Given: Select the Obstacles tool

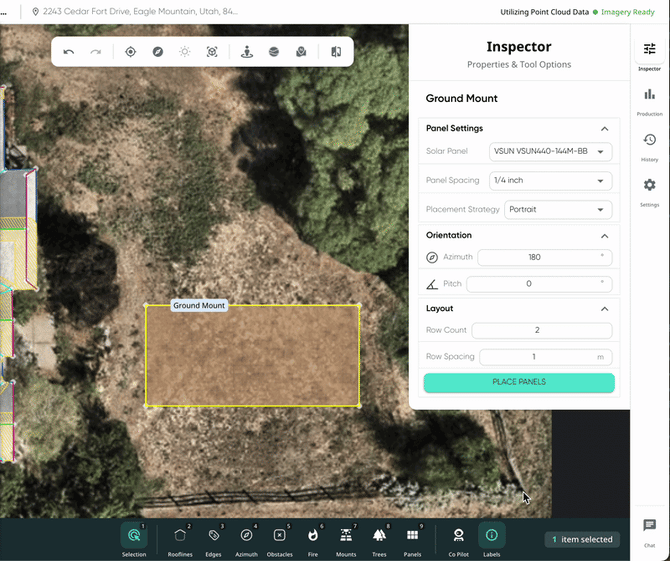Looking at the screenshot, I should (x=280, y=537).
